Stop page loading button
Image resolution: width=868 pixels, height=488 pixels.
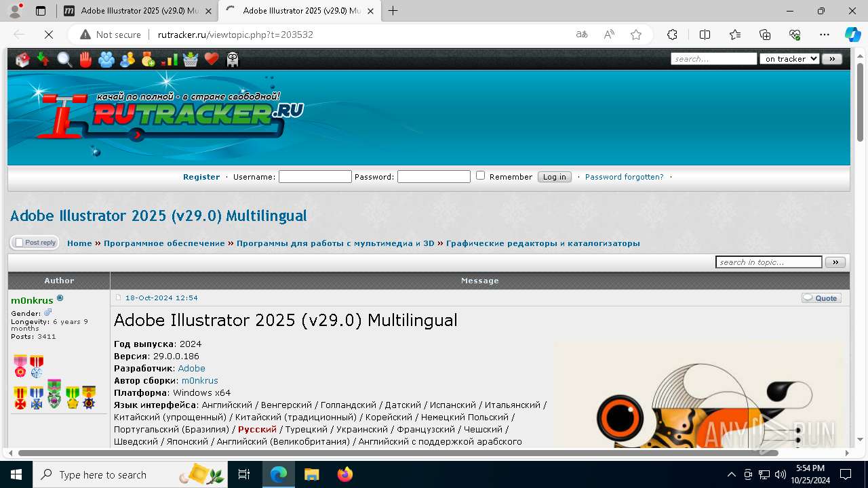tap(50, 35)
